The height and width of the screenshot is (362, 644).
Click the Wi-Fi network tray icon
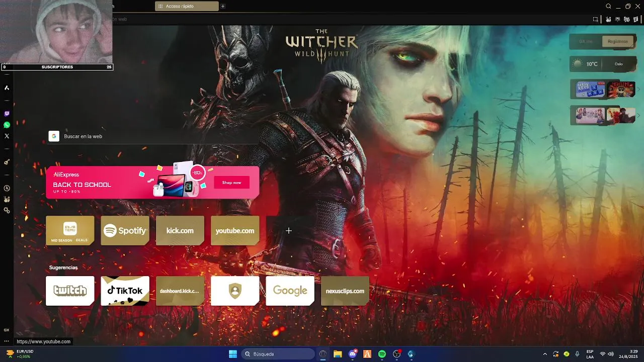[x=603, y=354]
